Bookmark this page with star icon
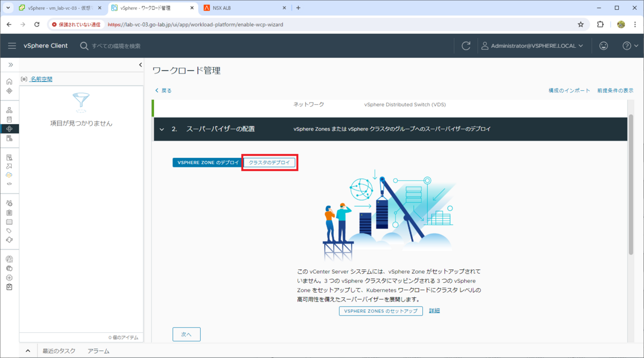This screenshot has height=358, width=644. point(581,24)
